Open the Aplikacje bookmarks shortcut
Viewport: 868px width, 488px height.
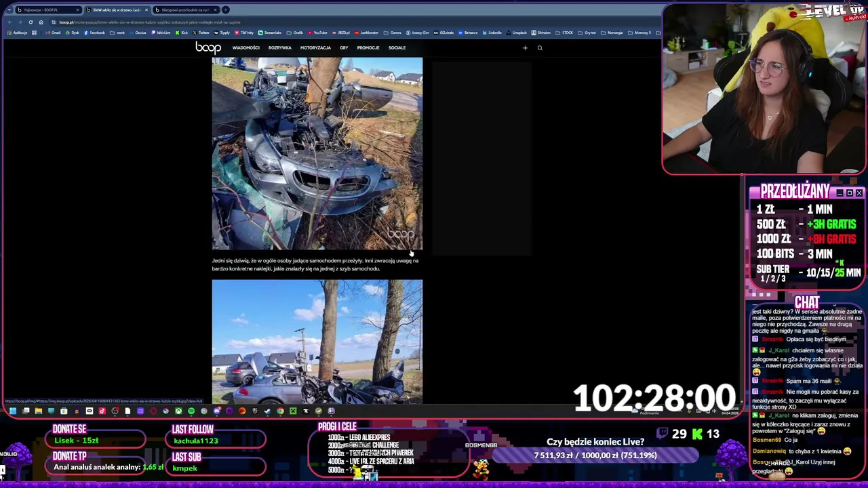(17, 33)
